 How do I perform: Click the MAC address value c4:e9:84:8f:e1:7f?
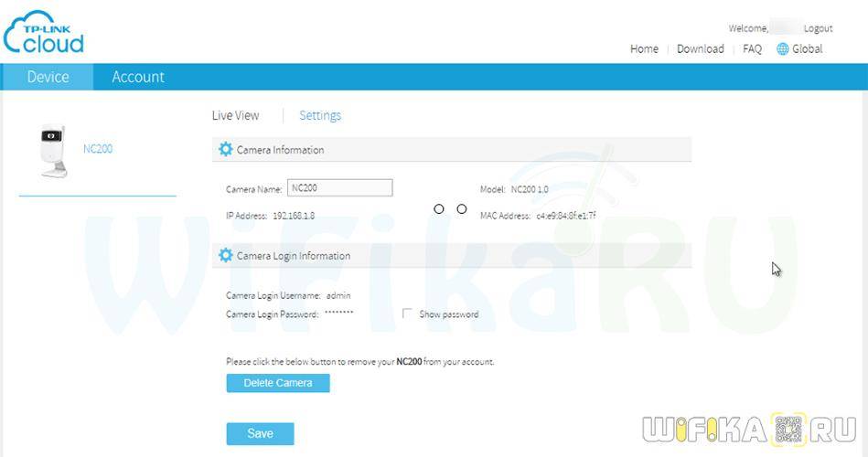tap(566, 216)
